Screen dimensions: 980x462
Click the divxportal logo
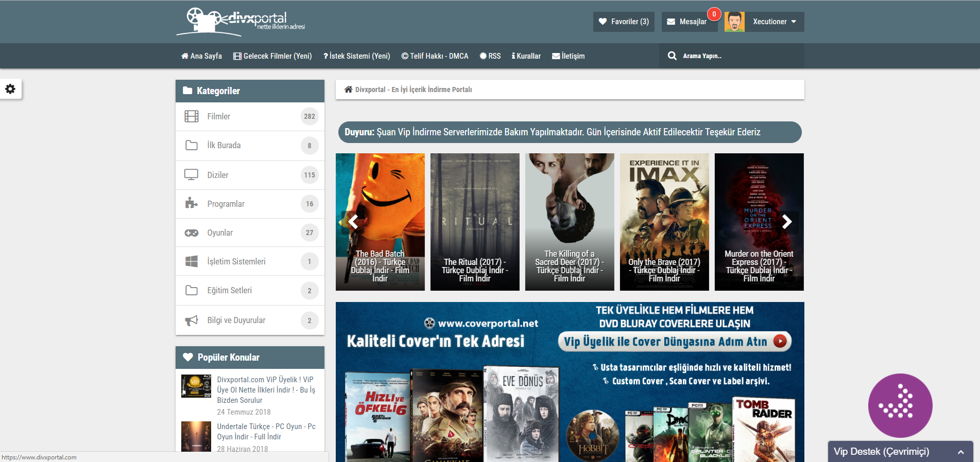click(241, 22)
